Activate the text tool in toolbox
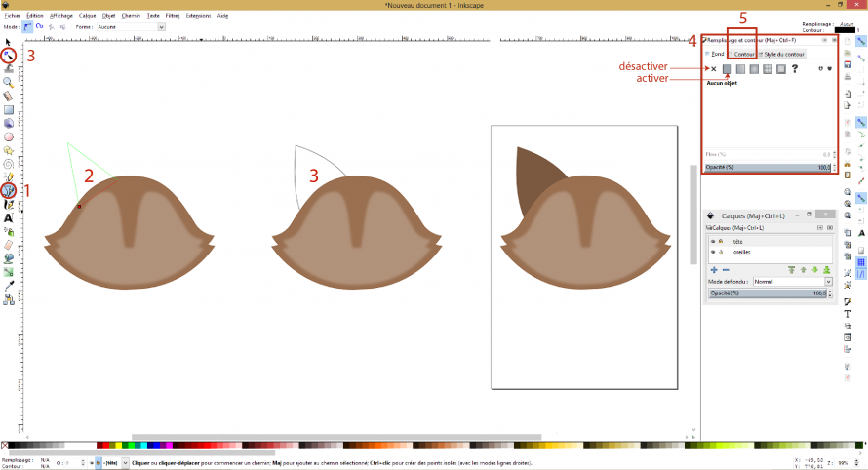 tap(9, 218)
